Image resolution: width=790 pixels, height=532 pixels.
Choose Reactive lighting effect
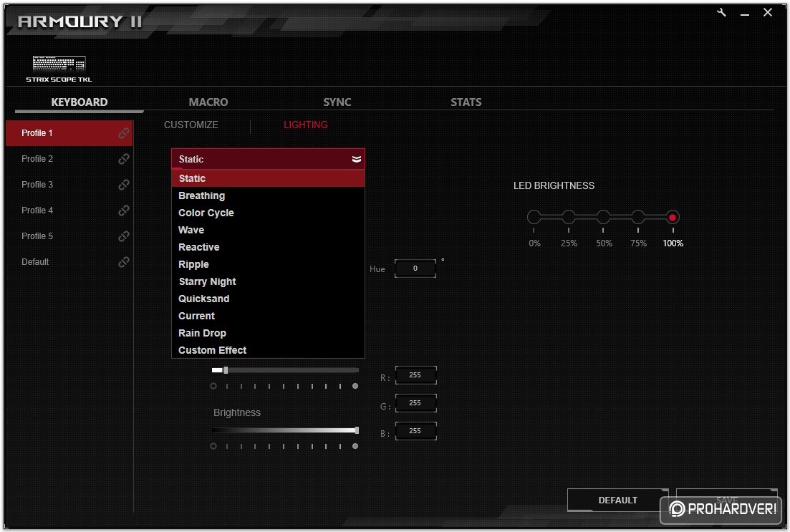coord(268,247)
